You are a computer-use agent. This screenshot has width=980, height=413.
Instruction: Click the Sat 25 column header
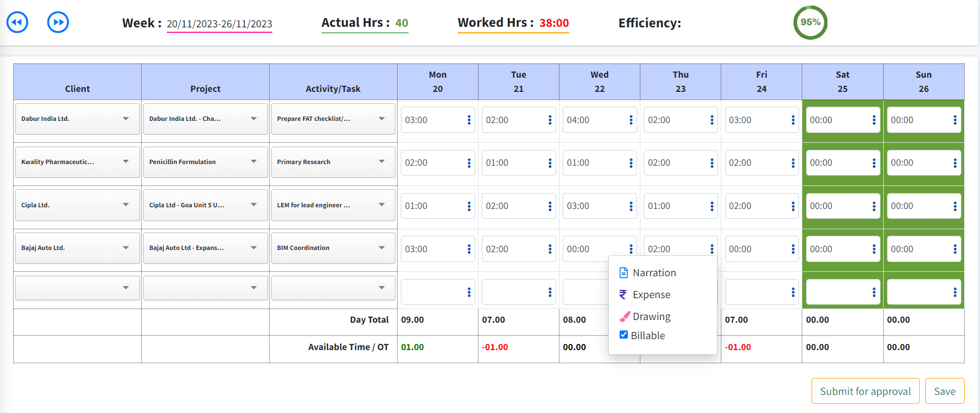(842, 82)
